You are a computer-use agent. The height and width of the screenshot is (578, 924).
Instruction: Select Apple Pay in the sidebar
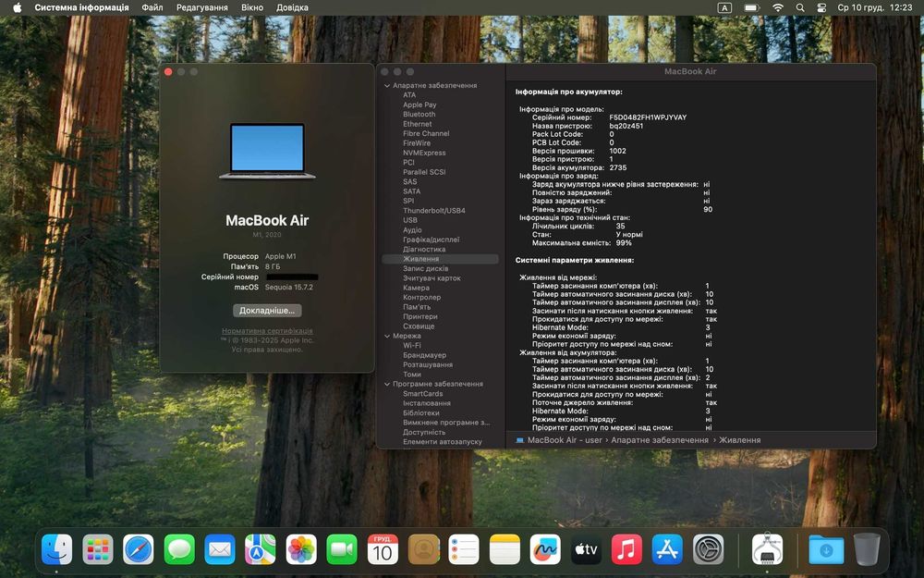(x=419, y=105)
